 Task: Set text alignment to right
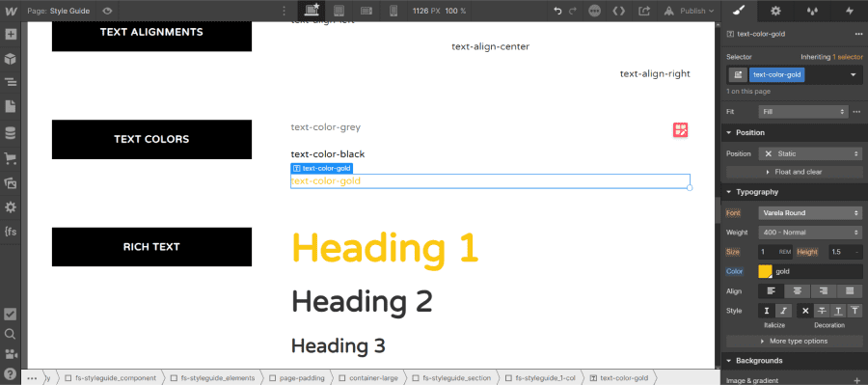(824, 290)
